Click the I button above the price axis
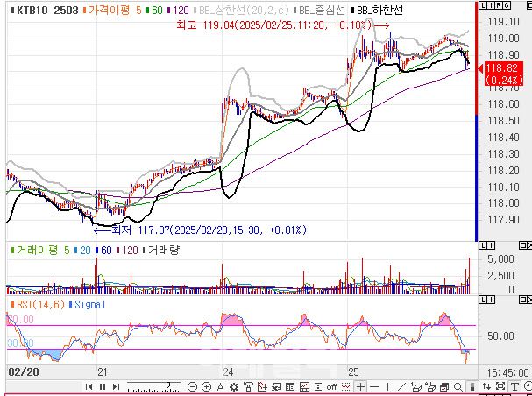 490,6
